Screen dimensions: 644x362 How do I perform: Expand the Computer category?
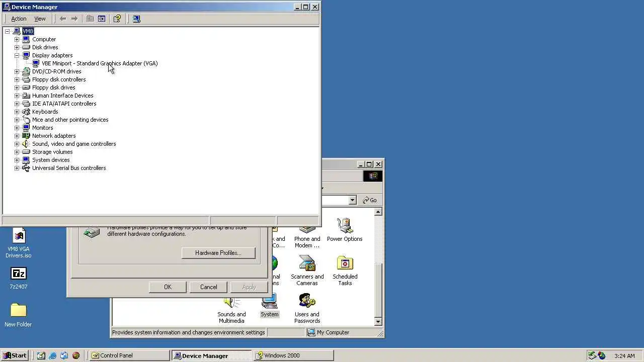click(17, 39)
